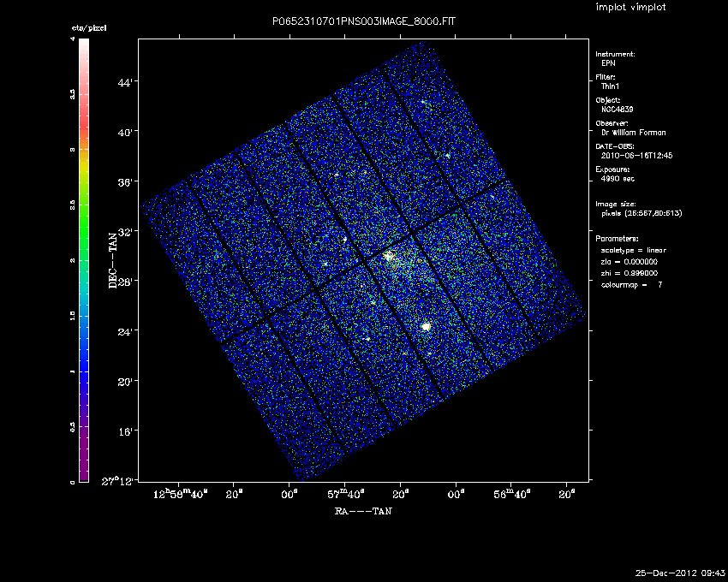Click the 57m40s right ascension label

(x=346, y=494)
